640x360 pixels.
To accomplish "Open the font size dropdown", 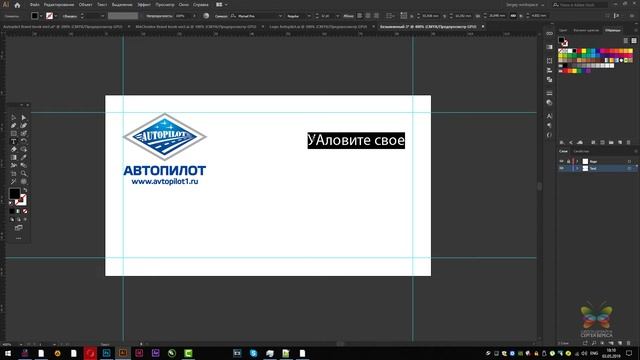I will [x=338, y=16].
